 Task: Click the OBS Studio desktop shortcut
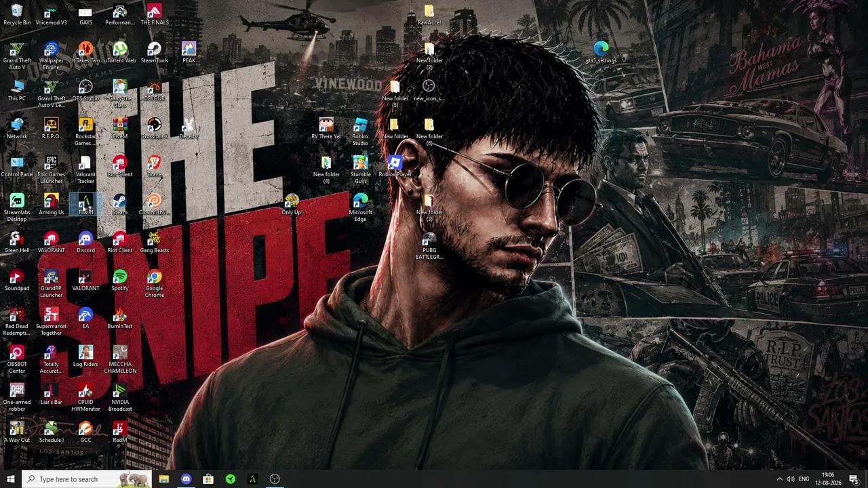pyautogui.click(x=85, y=91)
